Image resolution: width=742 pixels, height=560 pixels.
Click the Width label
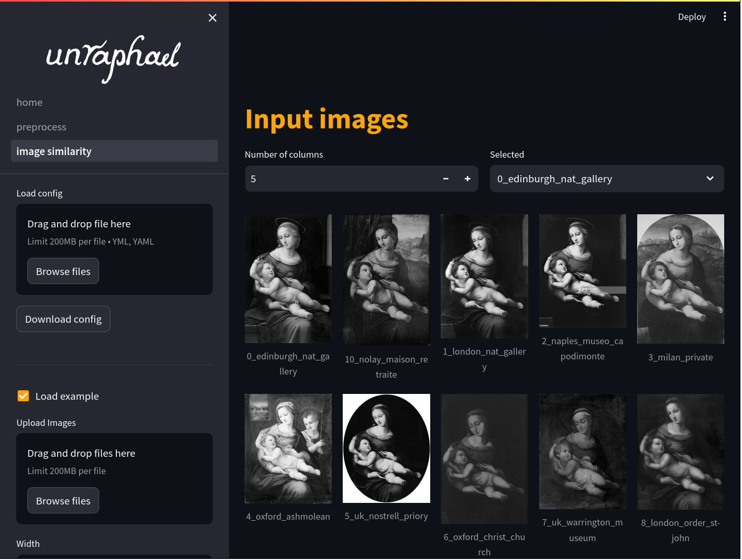28,544
